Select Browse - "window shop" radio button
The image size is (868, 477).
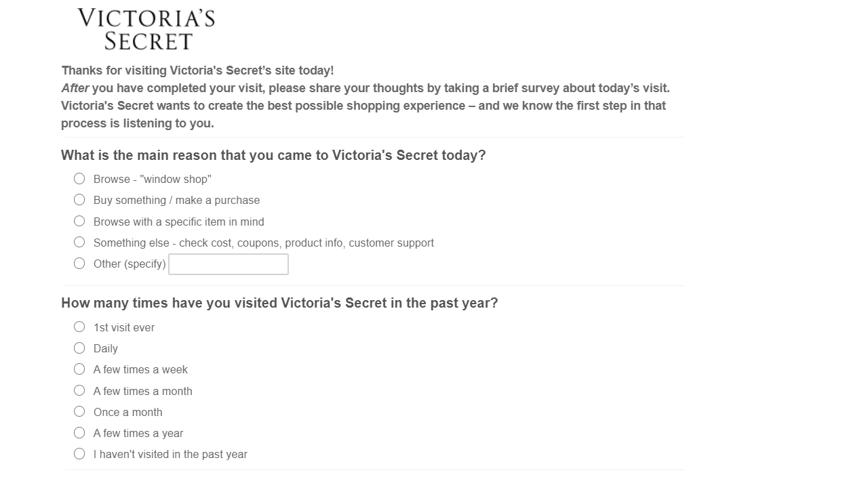pos(79,179)
